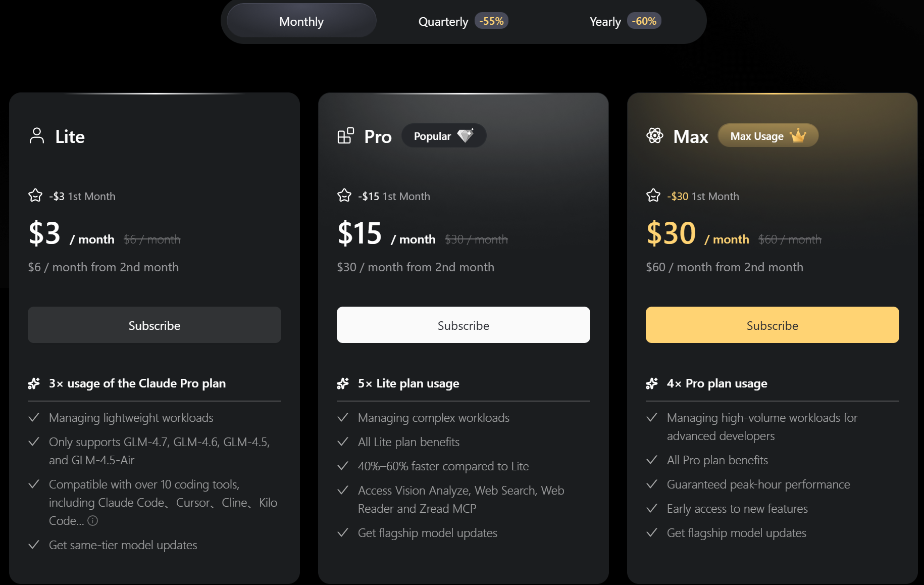Click the Lite plan person icon

pyautogui.click(x=37, y=136)
